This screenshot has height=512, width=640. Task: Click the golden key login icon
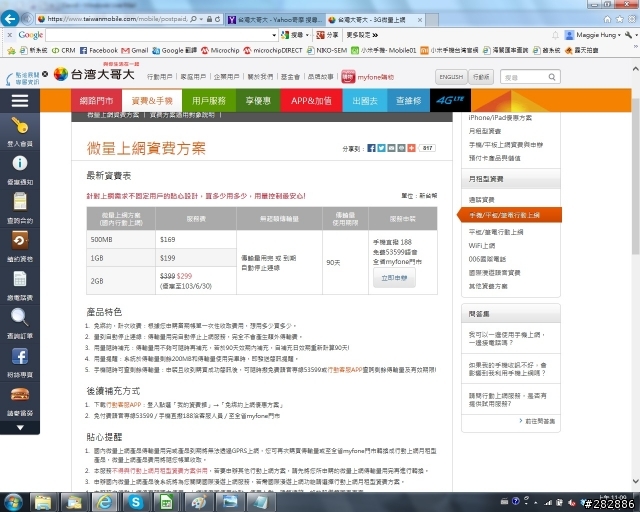coord(20,125)
